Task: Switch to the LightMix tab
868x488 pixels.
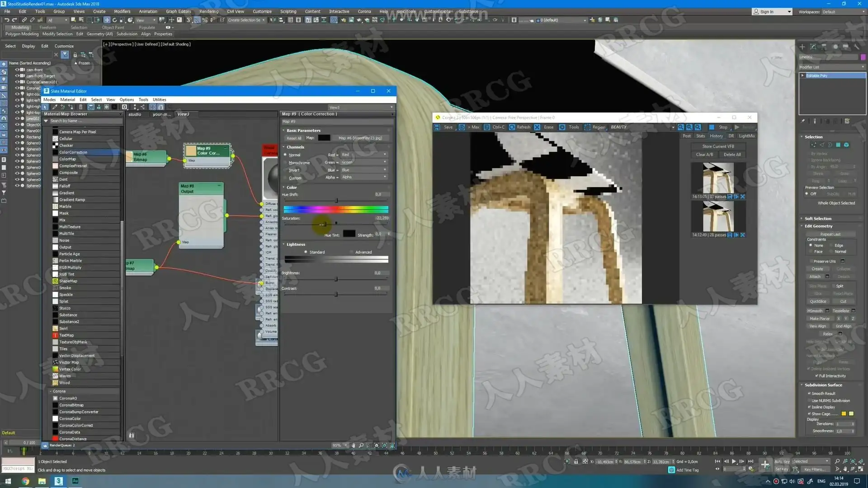Action: [746, 136]
